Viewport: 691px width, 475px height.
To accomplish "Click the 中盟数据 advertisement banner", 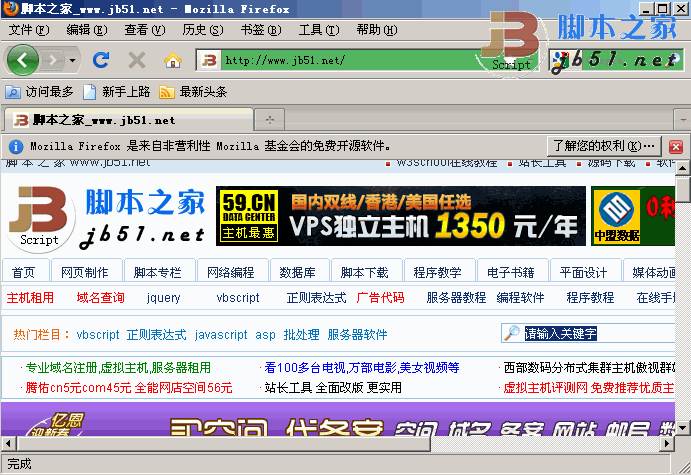I will [x=633, y=216].
